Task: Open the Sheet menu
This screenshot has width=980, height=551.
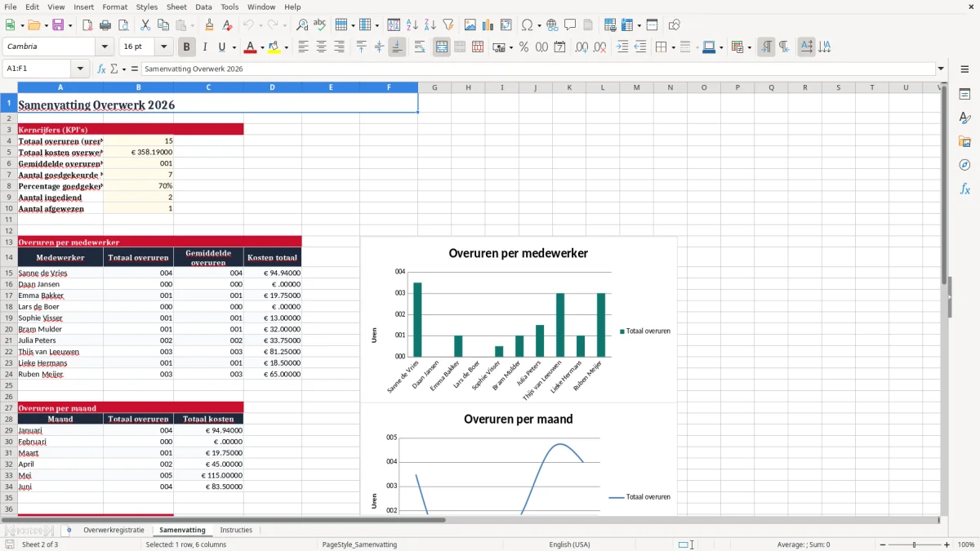Action: [x=176, y=7]
